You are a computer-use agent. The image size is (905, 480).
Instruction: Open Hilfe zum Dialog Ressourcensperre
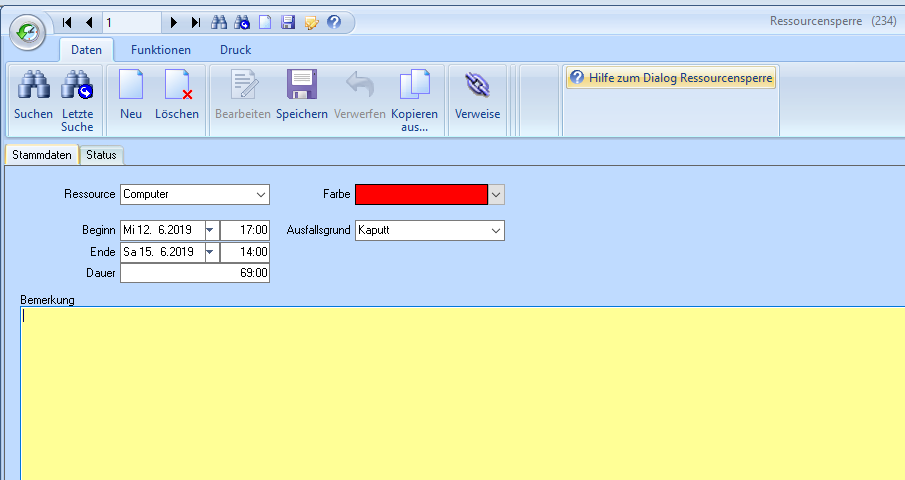pyautogui.click(x=670, y=78)
